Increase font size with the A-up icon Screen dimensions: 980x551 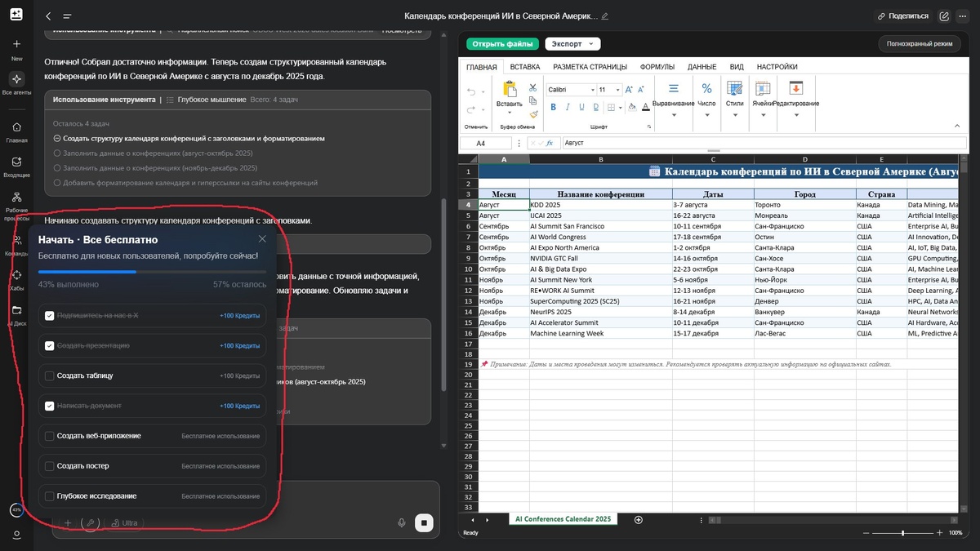click(x=630, y=90)
